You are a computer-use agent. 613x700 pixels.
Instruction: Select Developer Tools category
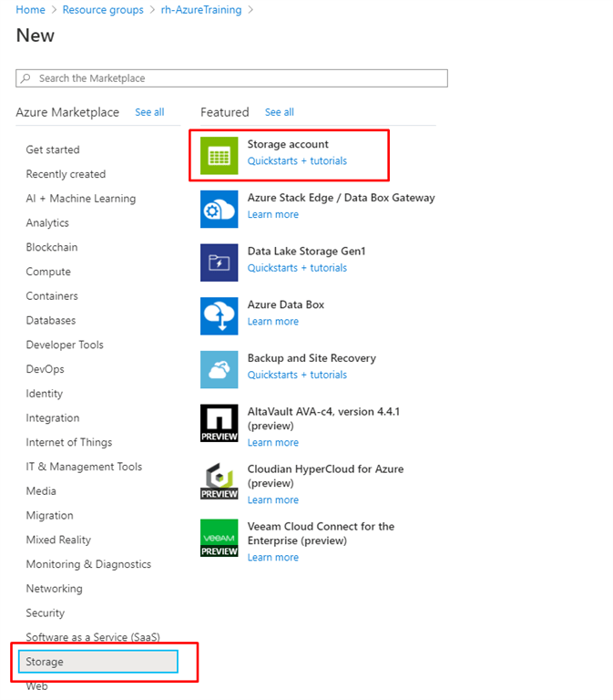65,345
